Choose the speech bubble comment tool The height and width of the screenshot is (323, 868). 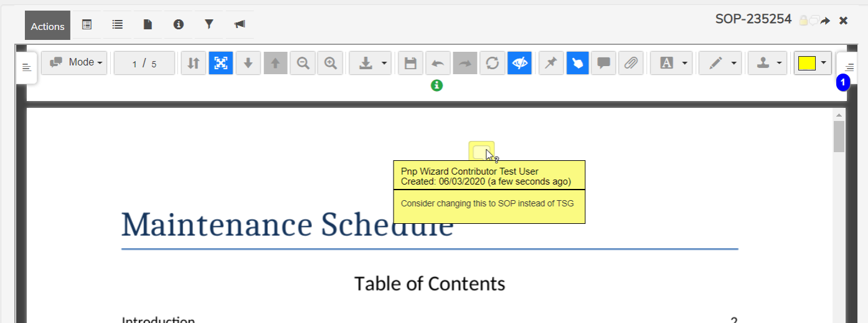[603, 63]
